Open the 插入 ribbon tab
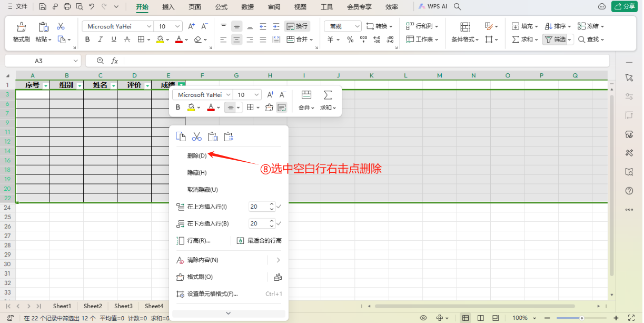The width and height of the screenshot is (644, 323). 169,7
